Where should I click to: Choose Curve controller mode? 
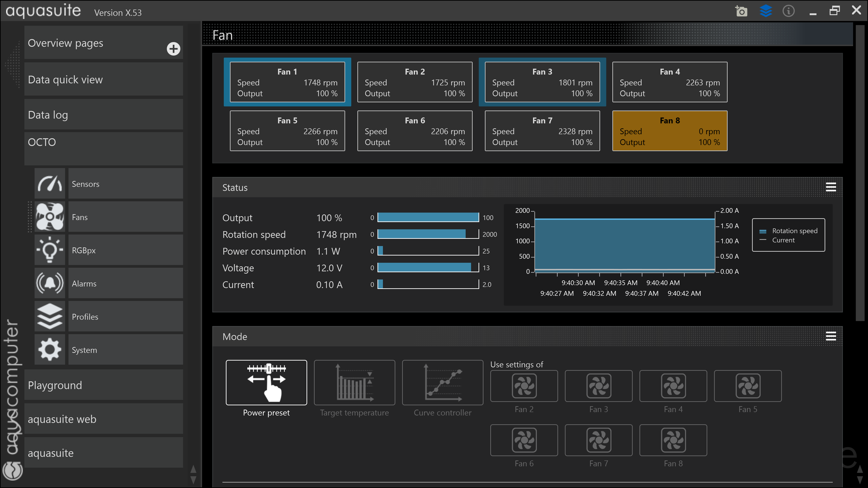(442, 382)
